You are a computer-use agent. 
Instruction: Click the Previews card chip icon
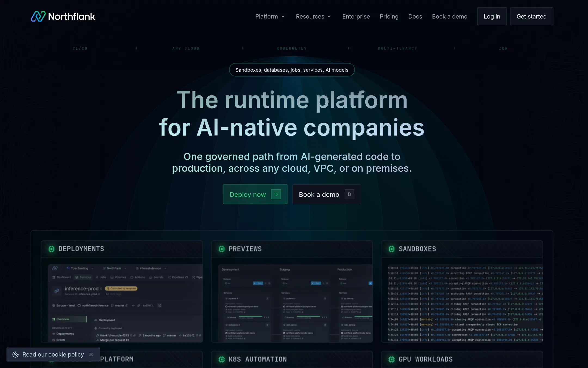(222, 249)
